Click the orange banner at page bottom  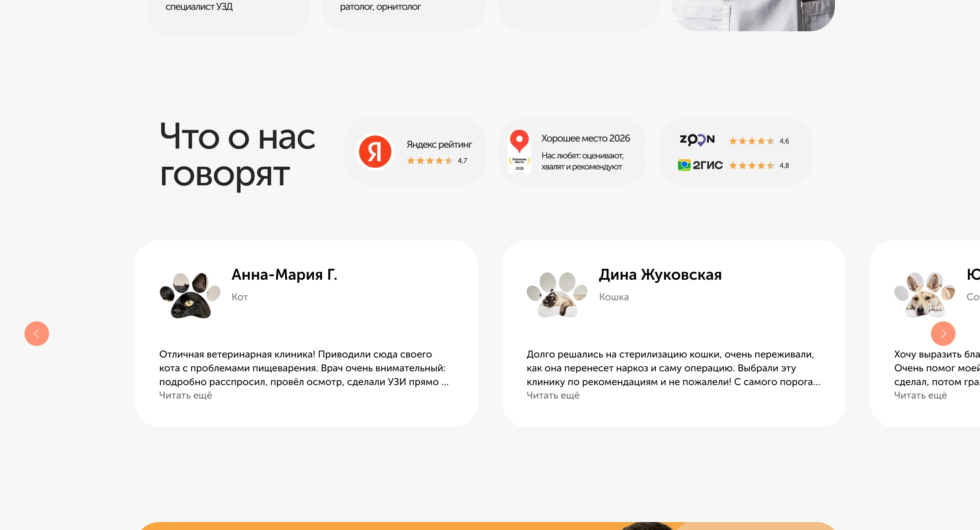pos(488,526)
